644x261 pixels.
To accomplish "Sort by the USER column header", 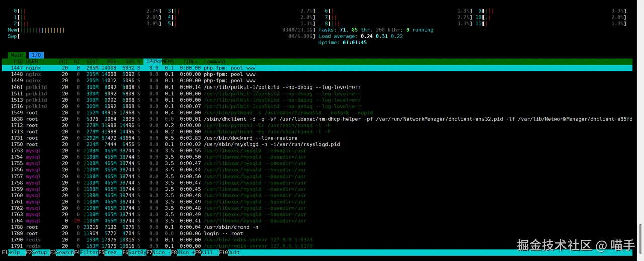I will 32,61.
